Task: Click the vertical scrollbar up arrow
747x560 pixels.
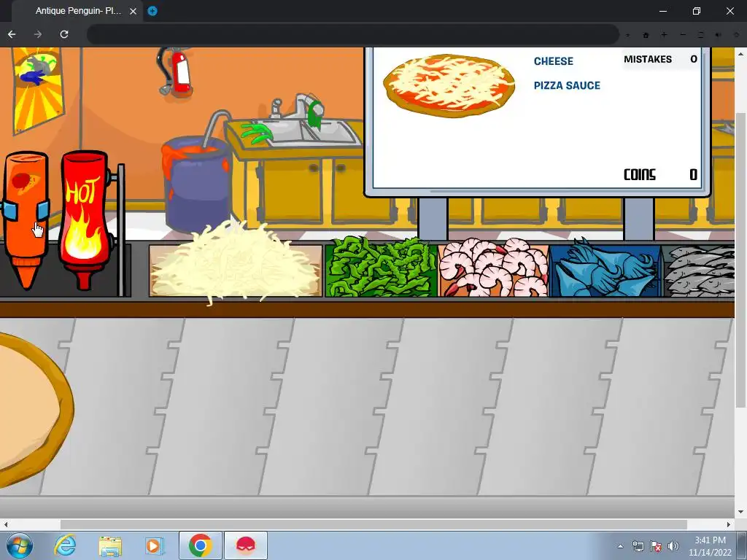Action: [x=741, y=52]
